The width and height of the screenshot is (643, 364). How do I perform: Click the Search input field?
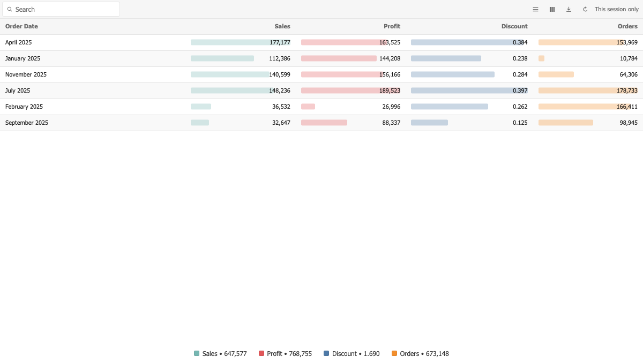(61, 9)
